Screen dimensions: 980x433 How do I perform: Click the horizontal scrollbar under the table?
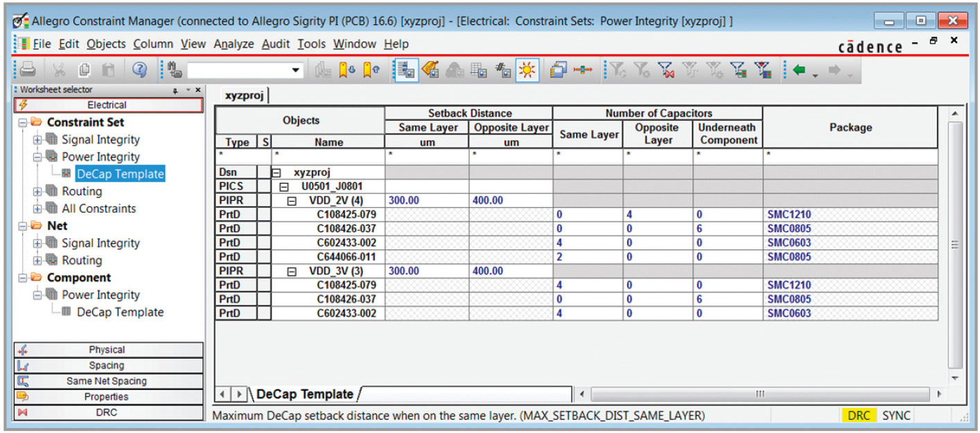[759, 394]
